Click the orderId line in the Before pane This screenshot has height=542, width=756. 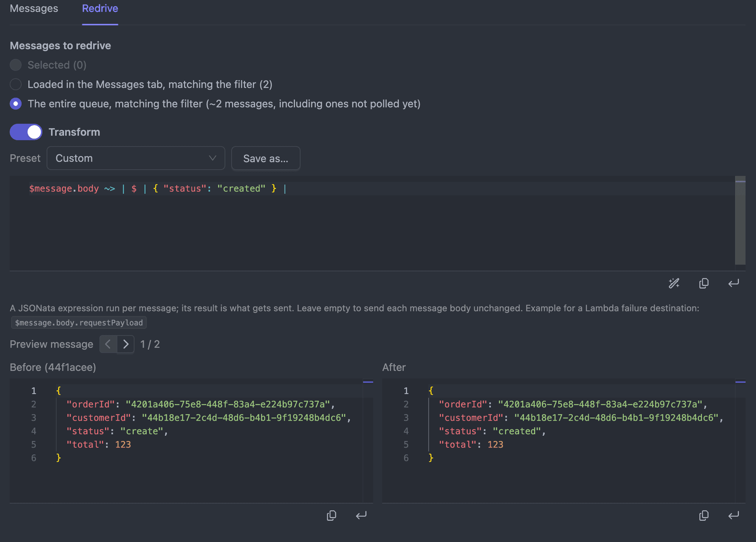click(201, 404)
